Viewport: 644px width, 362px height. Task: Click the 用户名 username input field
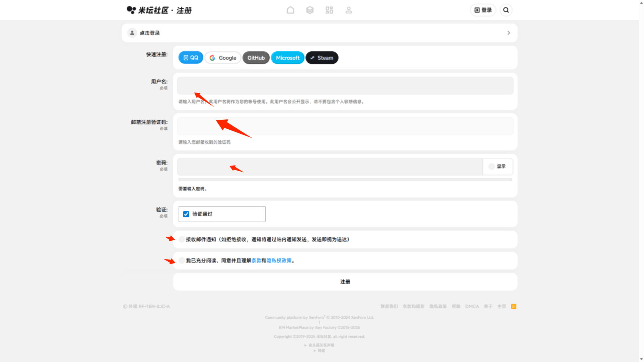pos(345,85)
